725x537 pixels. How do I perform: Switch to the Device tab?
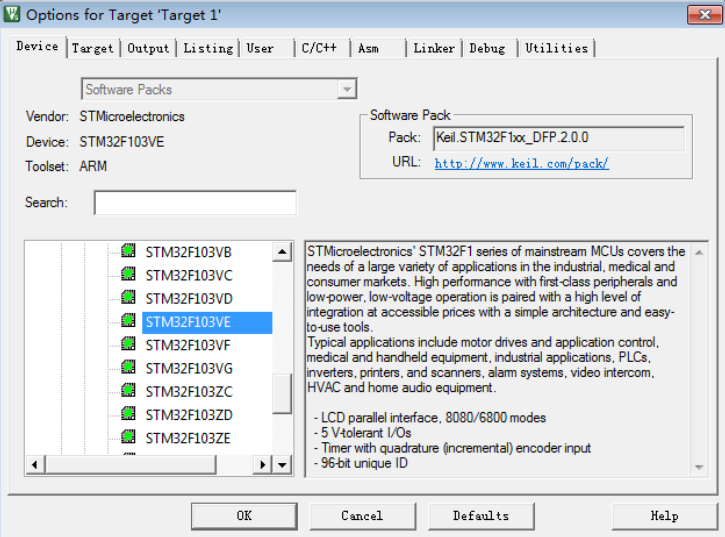37,46
